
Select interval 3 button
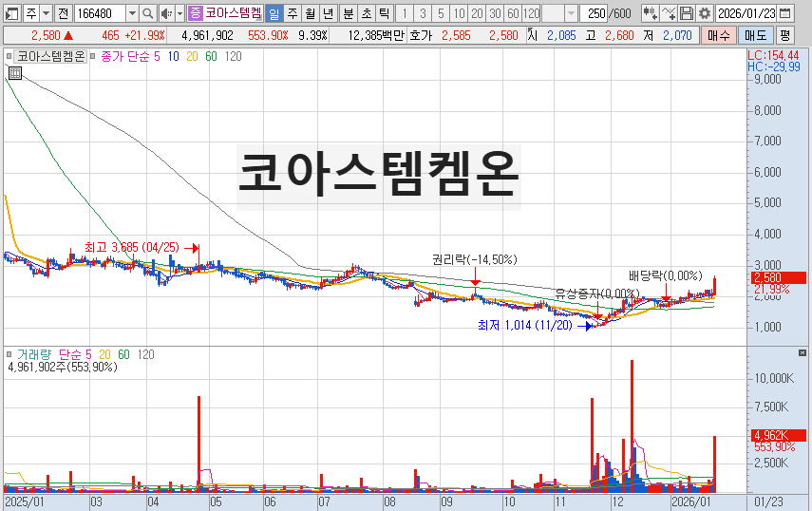[x=423, y=13]
